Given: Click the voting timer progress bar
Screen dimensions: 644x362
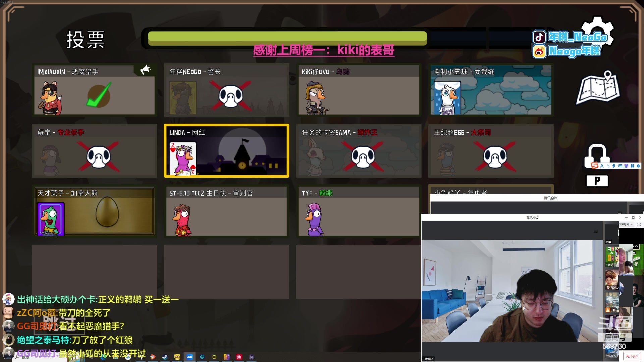Looking at the screenshot, I should [287, 38].
